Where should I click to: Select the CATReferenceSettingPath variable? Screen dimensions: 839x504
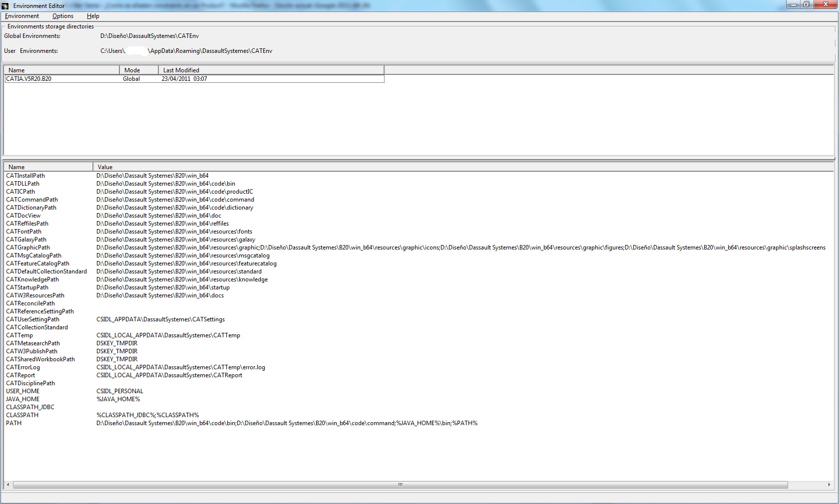[x=40, y=311]
